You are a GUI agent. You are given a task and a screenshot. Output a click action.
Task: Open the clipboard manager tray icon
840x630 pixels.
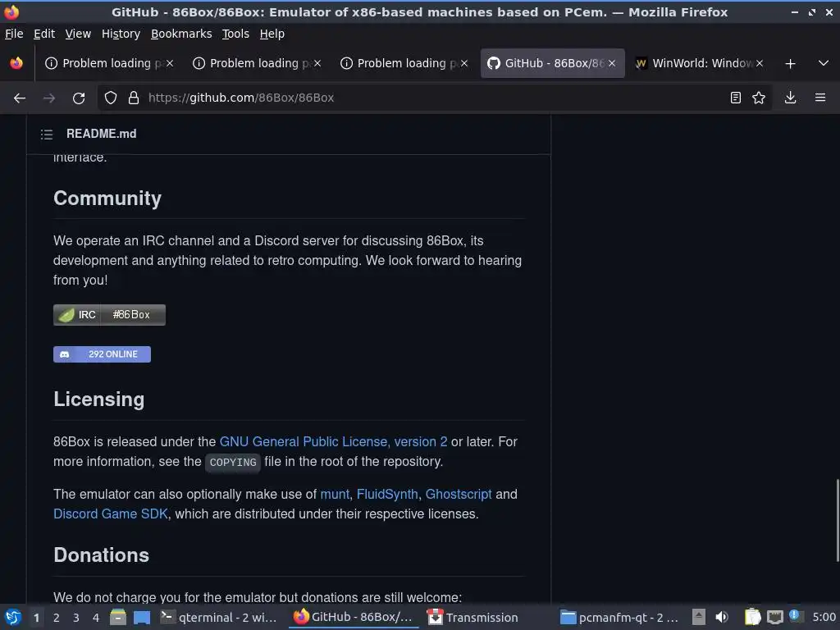pos(752,617)
